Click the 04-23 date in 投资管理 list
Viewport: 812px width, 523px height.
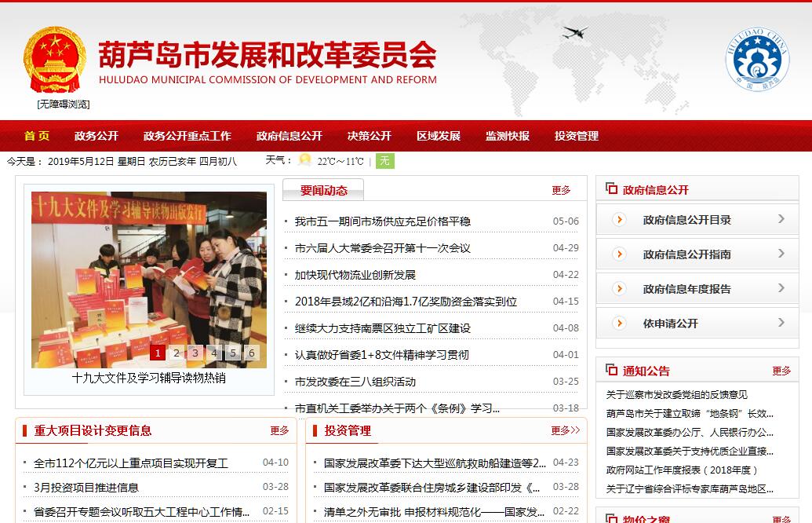[x=566, y=463]
